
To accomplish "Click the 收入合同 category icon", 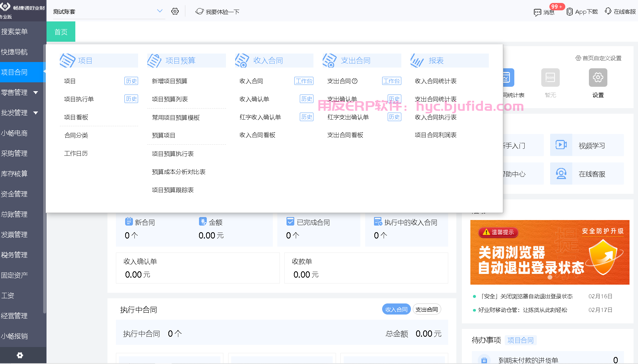I will pos(242,61).
